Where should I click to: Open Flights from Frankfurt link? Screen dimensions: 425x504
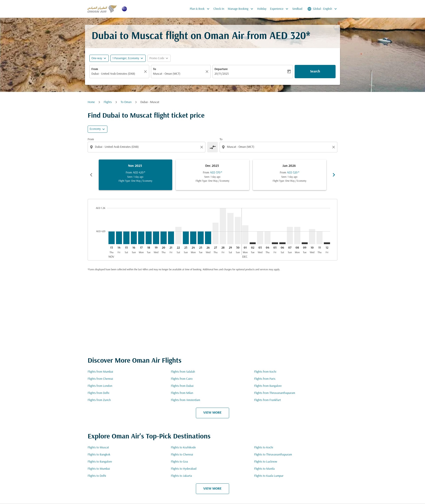[x=267, y=400]
